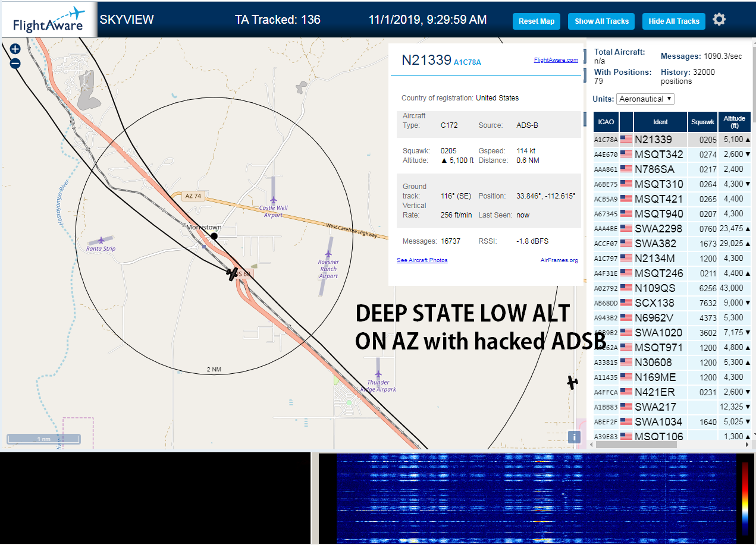Open the Units Aeronautical dropdown
The height and width of the screenshot is (545, 756).
[x=645, y=99]
